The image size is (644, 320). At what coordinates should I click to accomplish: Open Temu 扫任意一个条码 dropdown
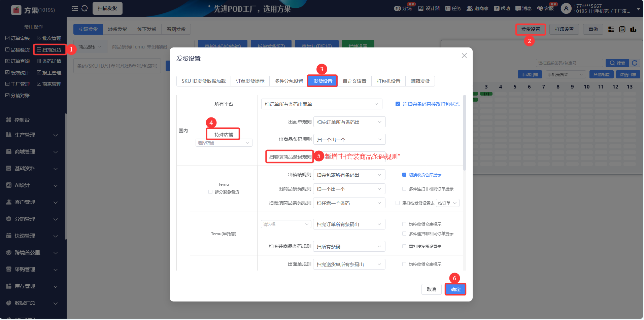[x=349, y=203]
